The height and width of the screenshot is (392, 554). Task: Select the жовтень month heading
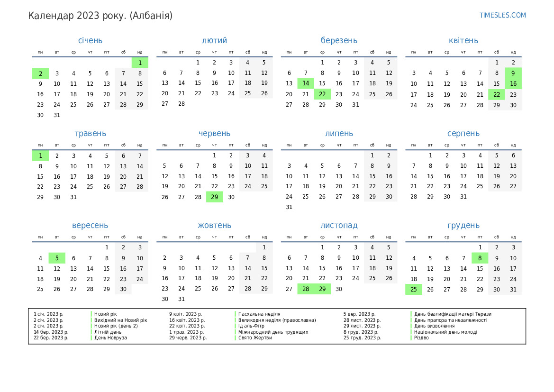215,226
